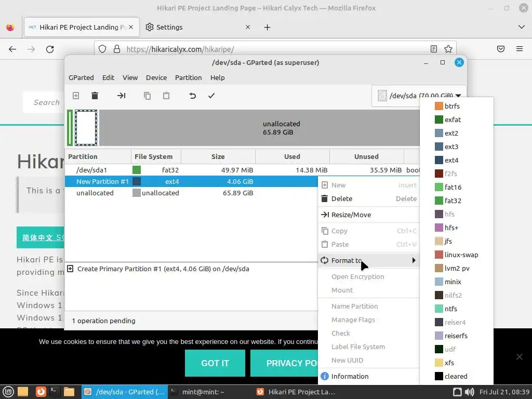Select the fat32 format swatch in submenu
This screenshot has height=399, width=532.
pyautogui.click(x=439, y=201)
